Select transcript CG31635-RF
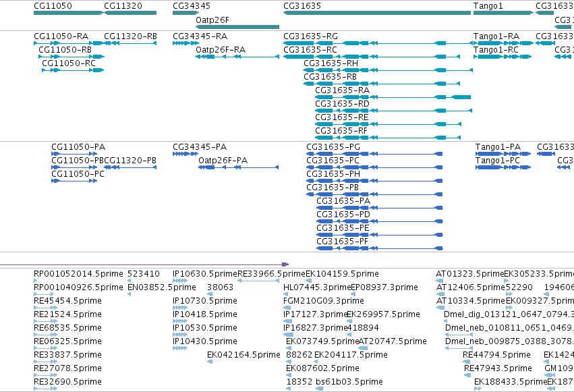Viewport: 574px width, 392px height. (388, 138)
